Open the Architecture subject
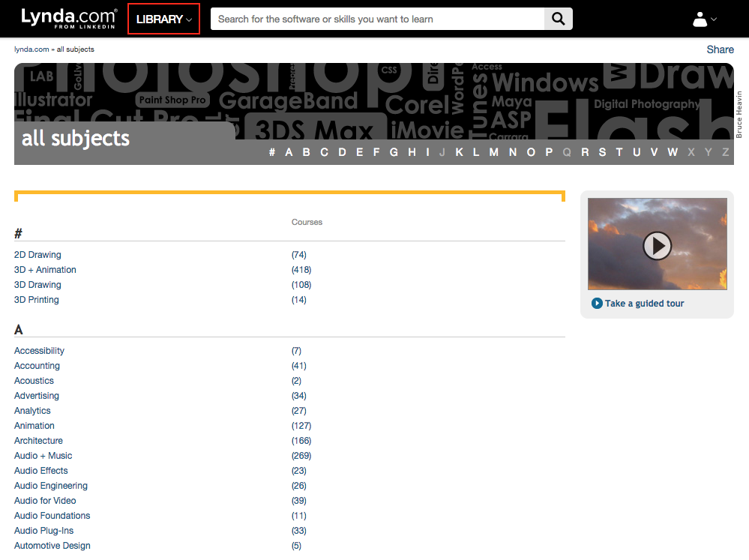 [38, 441]
